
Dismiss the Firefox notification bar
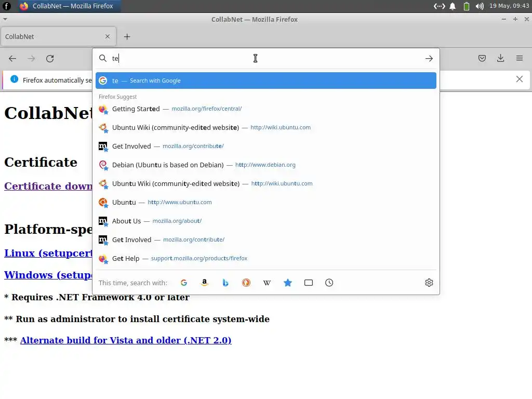[x=519, y=79]
